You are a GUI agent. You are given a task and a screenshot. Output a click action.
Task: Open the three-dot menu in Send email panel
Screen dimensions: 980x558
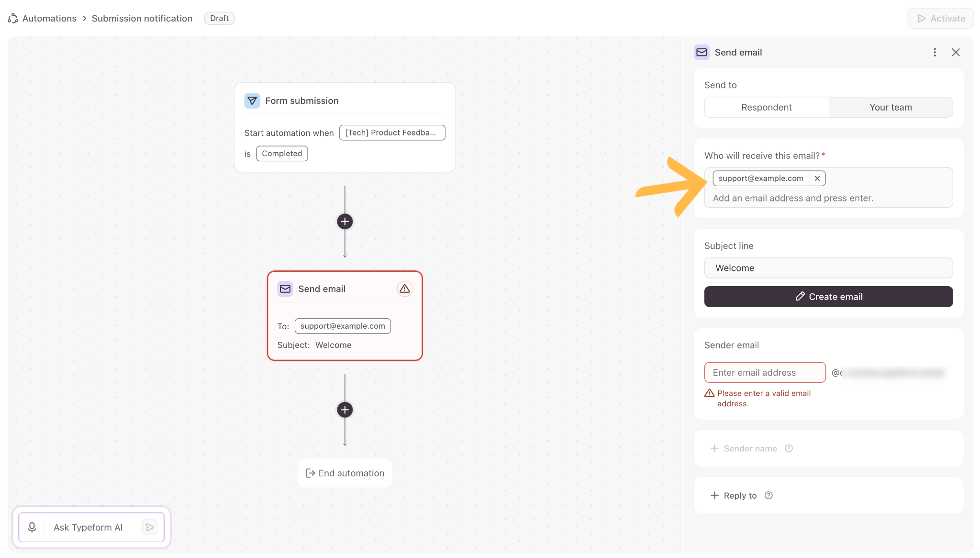click(x=935, y=52)
